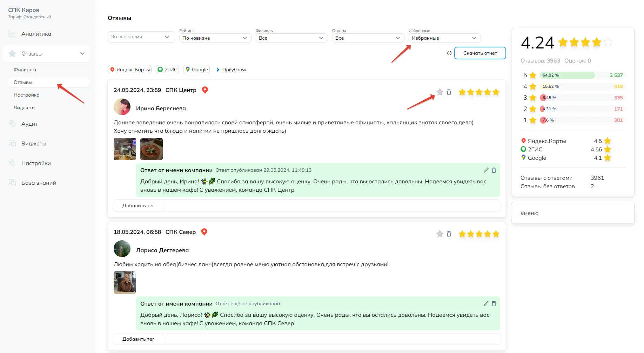
Task: Open the Ответы filter dropdown
Action: coord(368,38)
